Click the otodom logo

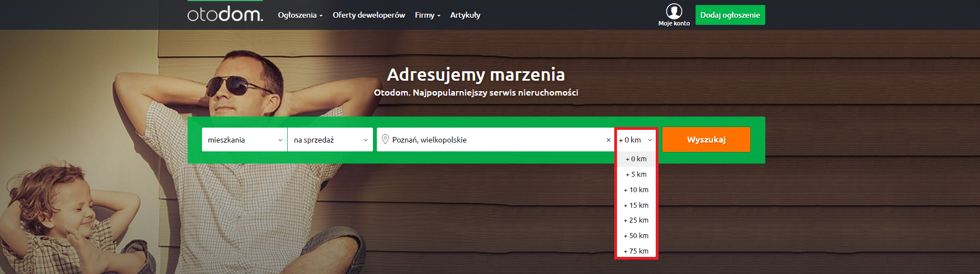tap(225, 14)
